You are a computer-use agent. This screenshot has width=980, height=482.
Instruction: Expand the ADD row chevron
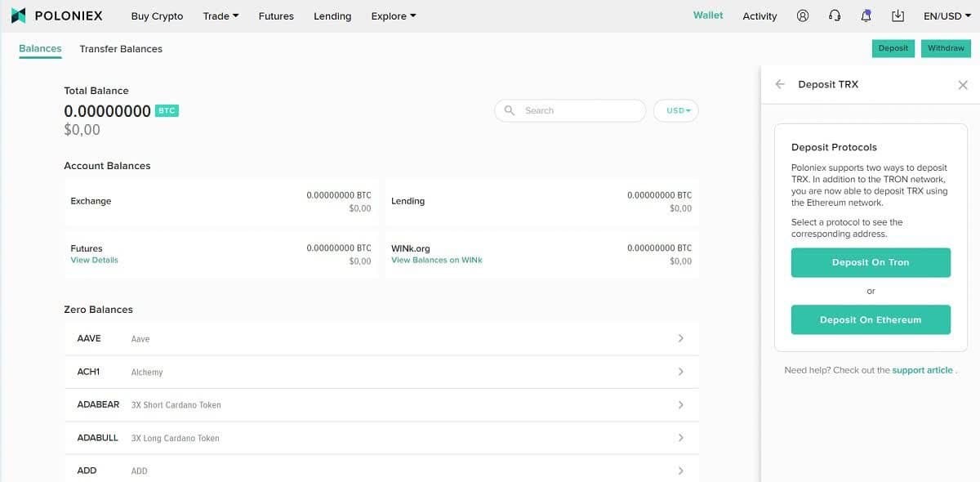click(680, 471)
